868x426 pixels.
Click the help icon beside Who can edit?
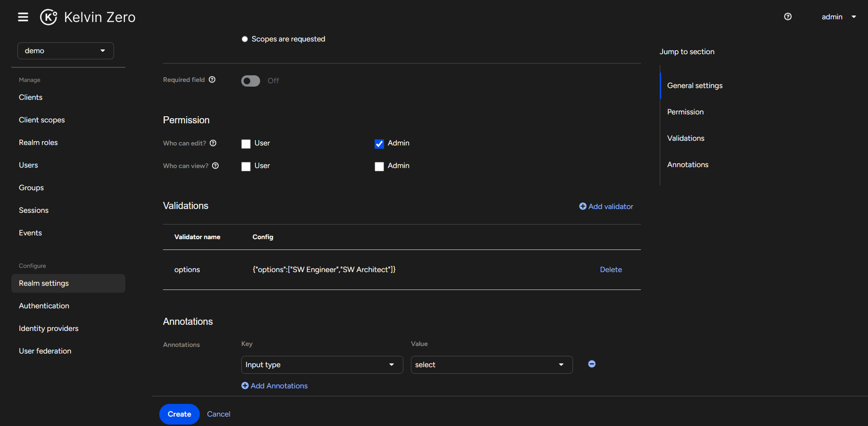coord(213,143)
